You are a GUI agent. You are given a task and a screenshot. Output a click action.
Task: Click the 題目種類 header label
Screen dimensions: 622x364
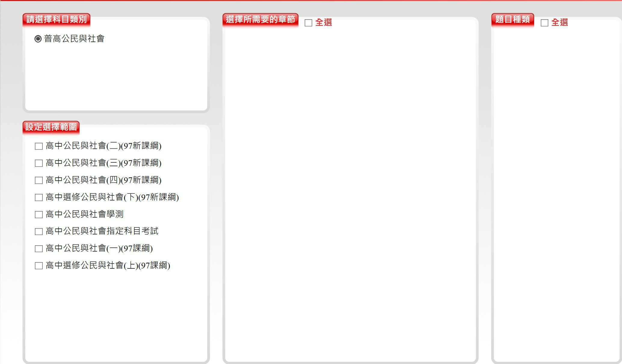513,20
